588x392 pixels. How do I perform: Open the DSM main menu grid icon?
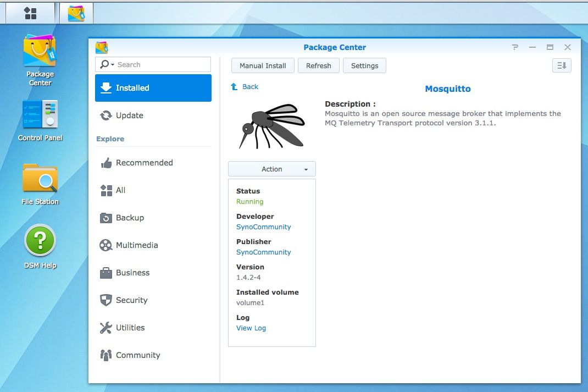pyautogui.click(x=30, y=13)
